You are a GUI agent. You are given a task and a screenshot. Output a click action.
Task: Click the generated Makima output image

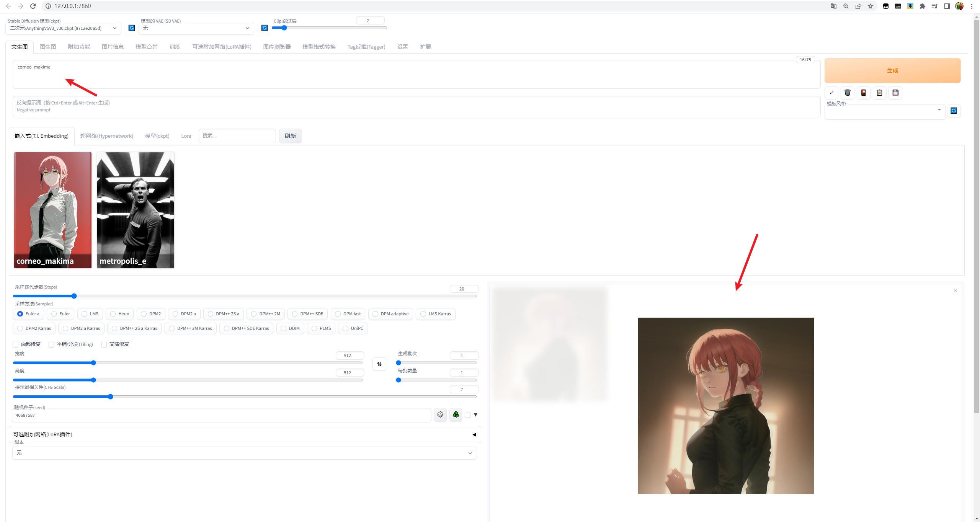(x=725, y=406)
